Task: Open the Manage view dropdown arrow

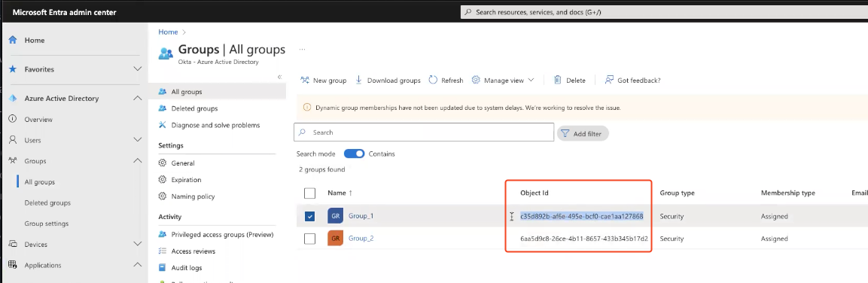Action: tap(531, 81)
